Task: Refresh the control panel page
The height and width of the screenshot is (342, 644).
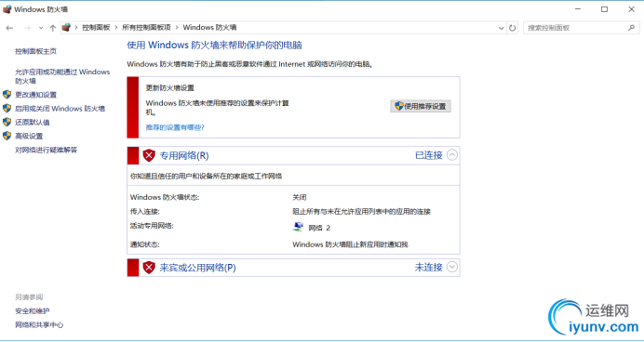Action: [x=512, y=28]
